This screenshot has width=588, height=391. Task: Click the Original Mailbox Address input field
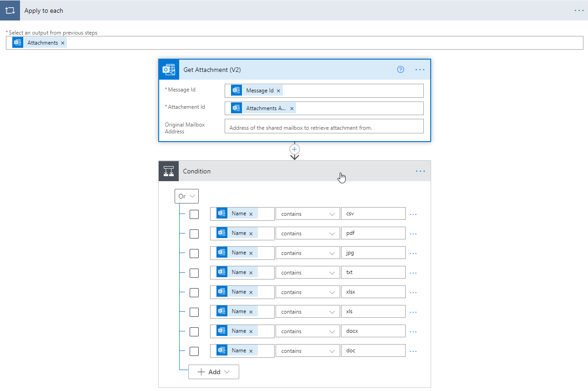click(324, 126)
